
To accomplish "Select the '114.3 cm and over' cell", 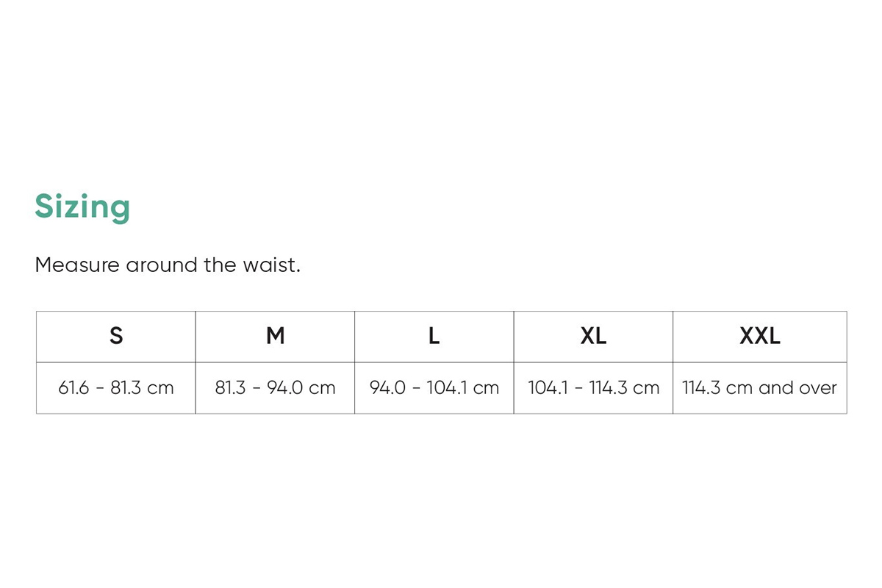I will 759,388.
